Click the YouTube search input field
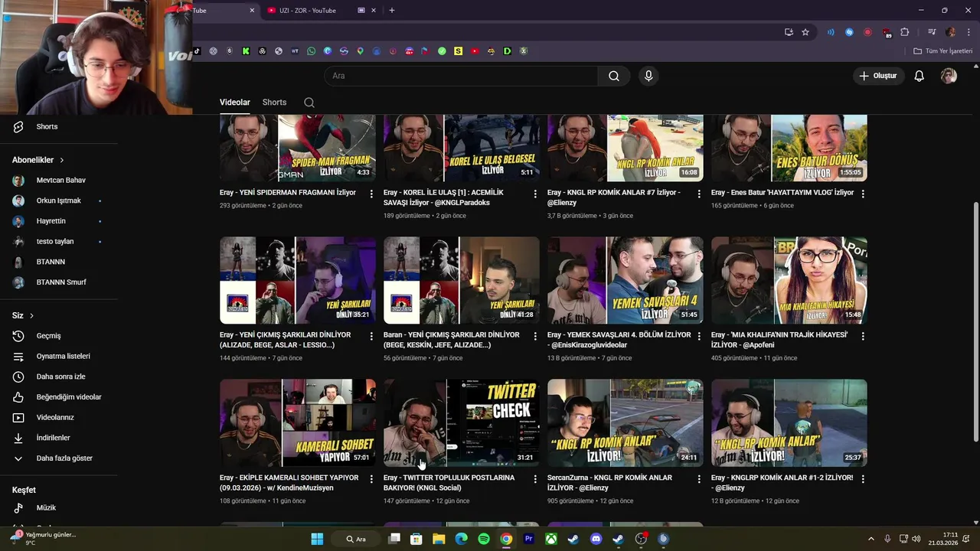This screenshot has width=980, height=551. 461,76
